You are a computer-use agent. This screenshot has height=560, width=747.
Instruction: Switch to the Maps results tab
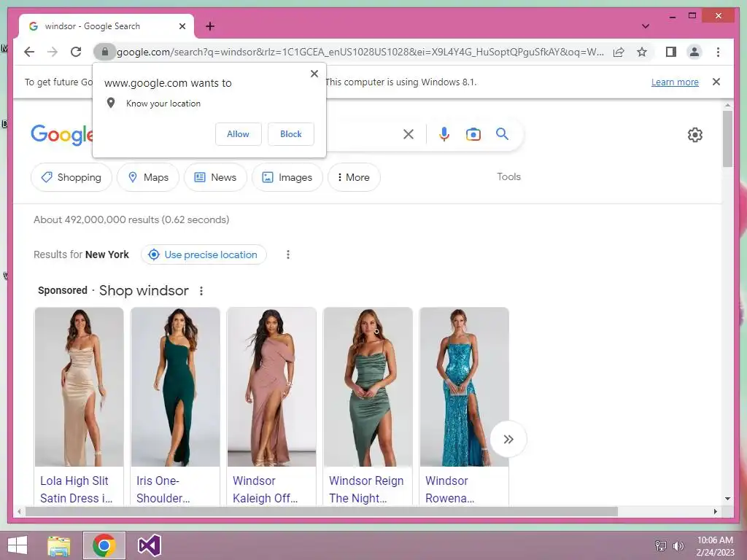pos(149,177)
